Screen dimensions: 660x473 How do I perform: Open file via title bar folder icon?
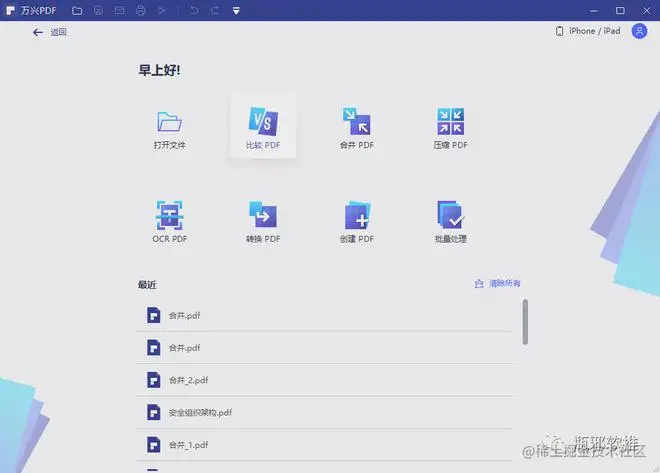[x=77, y=11]
